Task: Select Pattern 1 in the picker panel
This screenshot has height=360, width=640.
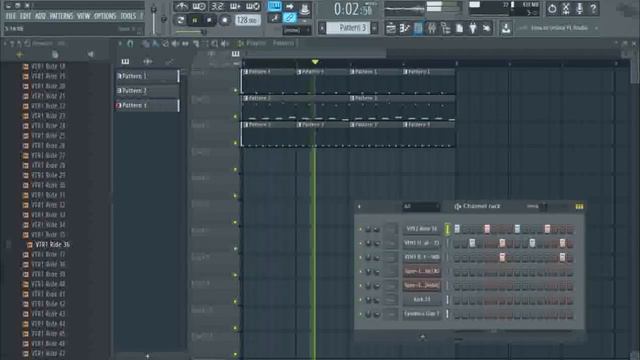Action: pyautogui.click(x=147, y=76)
